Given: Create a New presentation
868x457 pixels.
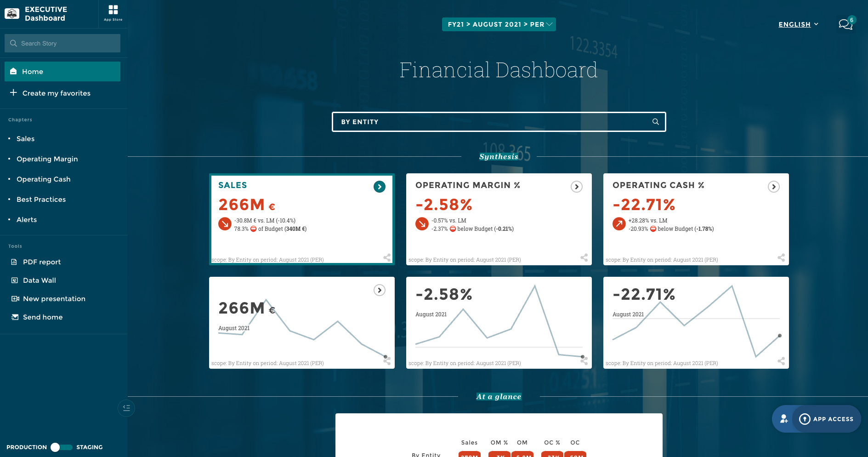Looking at the screenshot, I should 54,298.
